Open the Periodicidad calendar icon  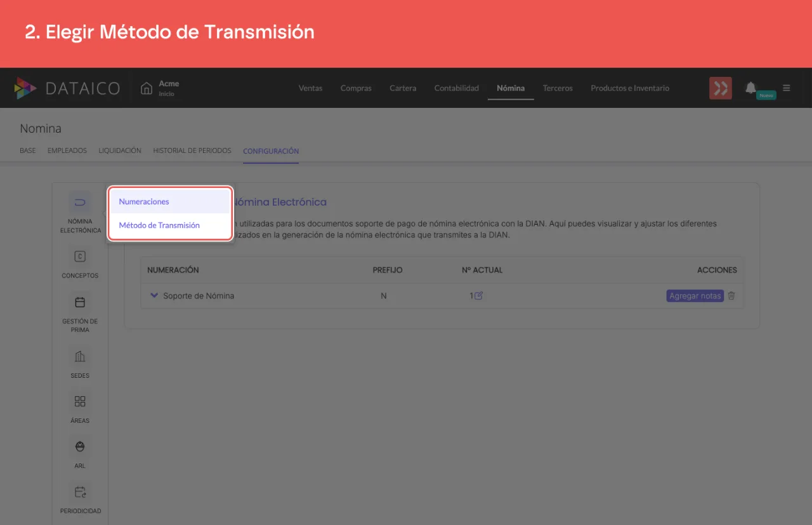[80, 491]
